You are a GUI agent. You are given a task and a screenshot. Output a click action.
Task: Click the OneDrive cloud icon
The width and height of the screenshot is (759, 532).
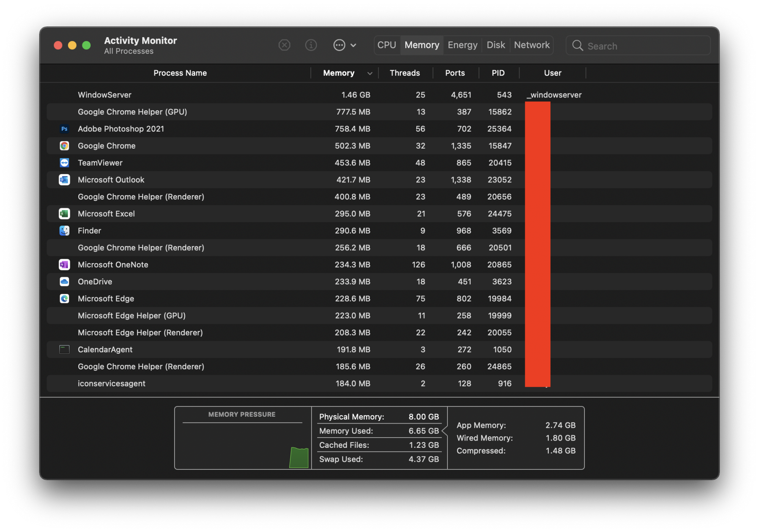tap(65, 282)
